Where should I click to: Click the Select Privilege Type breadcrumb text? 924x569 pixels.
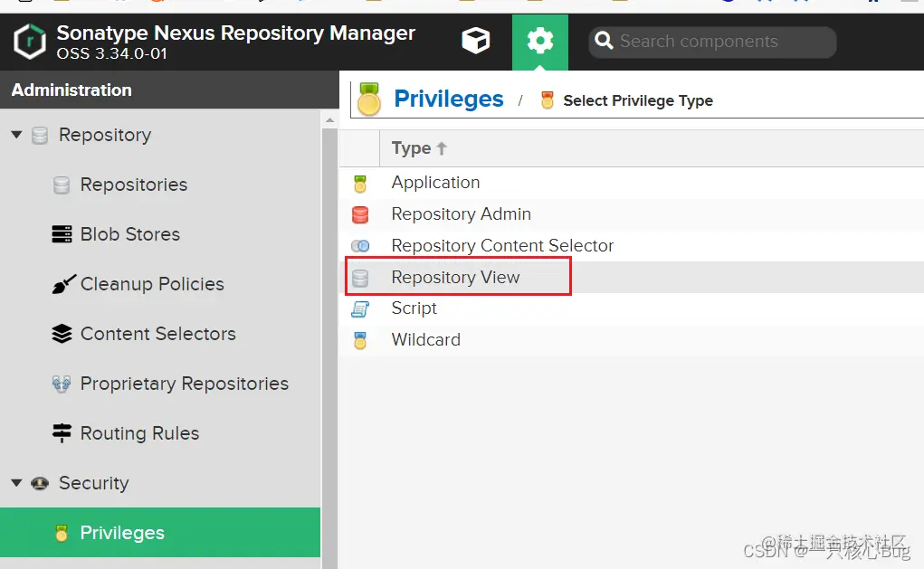638,100
